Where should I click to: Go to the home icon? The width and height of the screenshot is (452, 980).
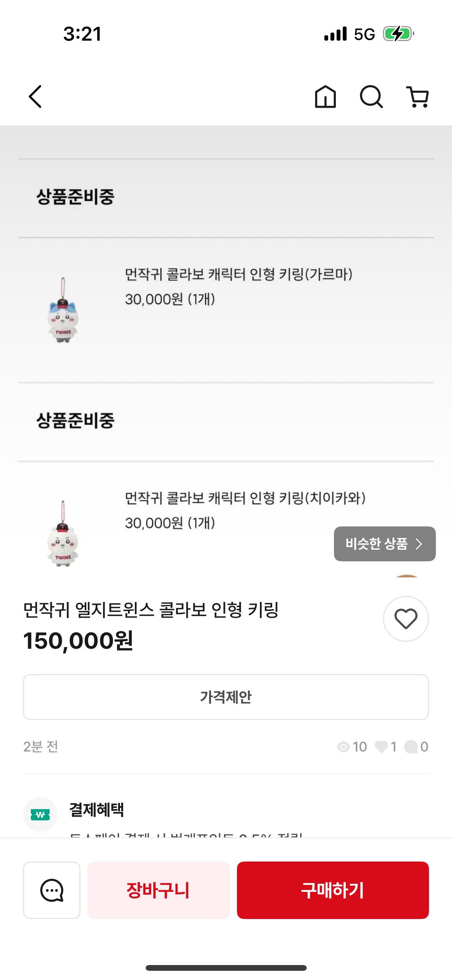click(x=325, y=97)
